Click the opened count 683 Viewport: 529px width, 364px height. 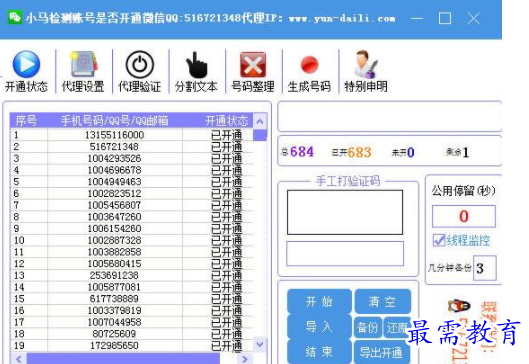pyautogui.click(x=360, y=152)
